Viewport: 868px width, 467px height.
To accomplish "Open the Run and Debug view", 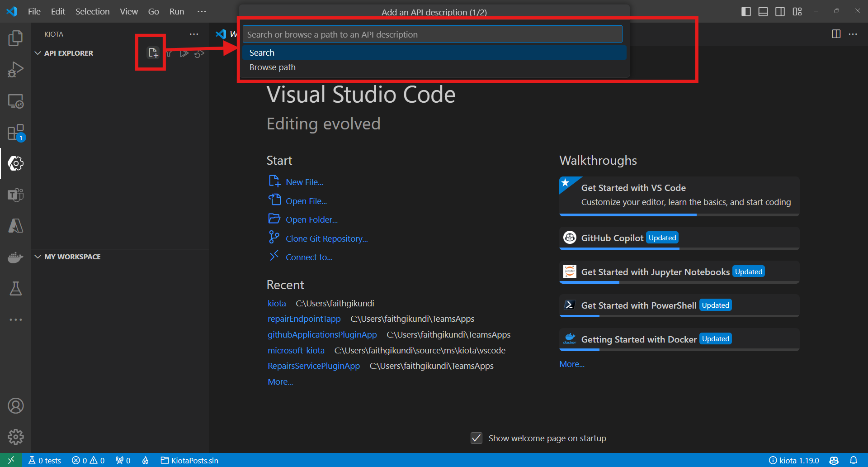I will [x=15, y=70].
